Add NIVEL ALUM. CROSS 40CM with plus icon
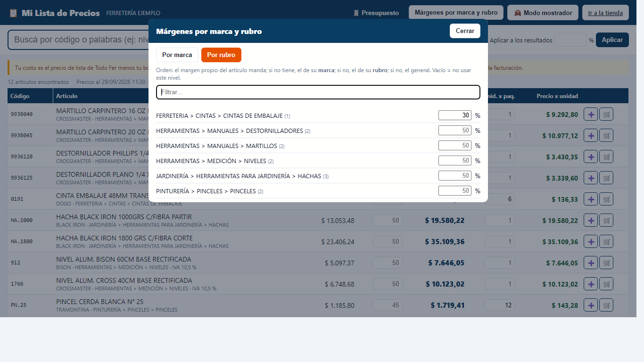 tap(591, 284)
